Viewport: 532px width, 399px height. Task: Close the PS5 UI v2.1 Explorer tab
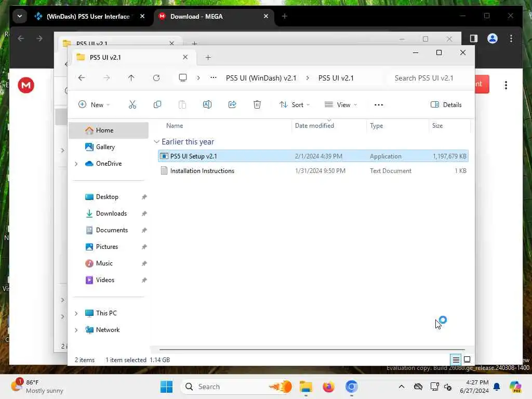(185, 57)
